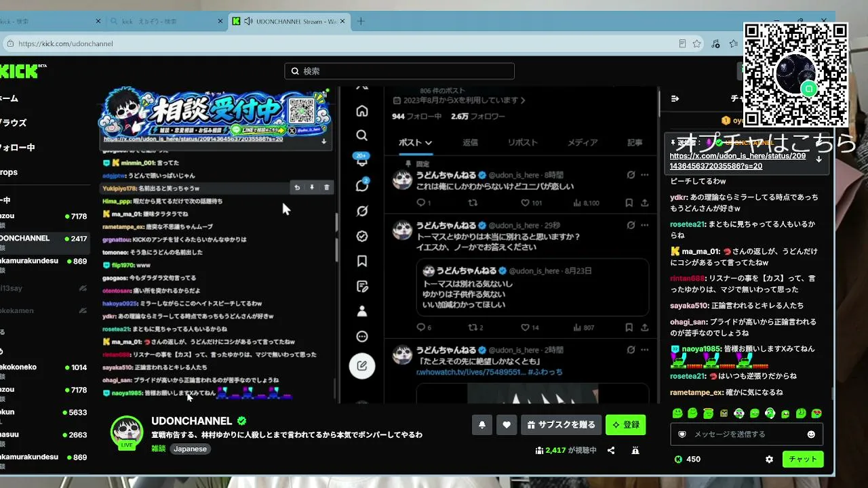Open chat settings gear icon
868x488 pixels.
[769, 459]
